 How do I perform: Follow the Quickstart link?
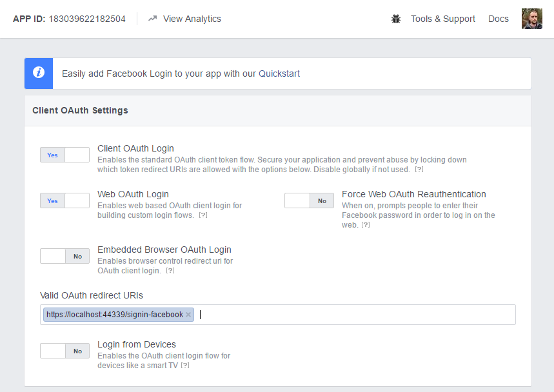point(279,73)
